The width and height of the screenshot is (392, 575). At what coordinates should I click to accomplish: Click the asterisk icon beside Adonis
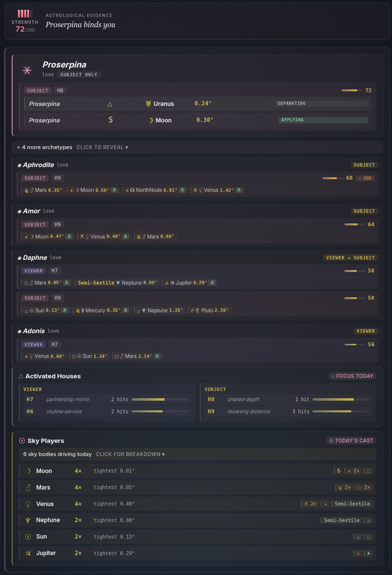(x=19, y=332)
